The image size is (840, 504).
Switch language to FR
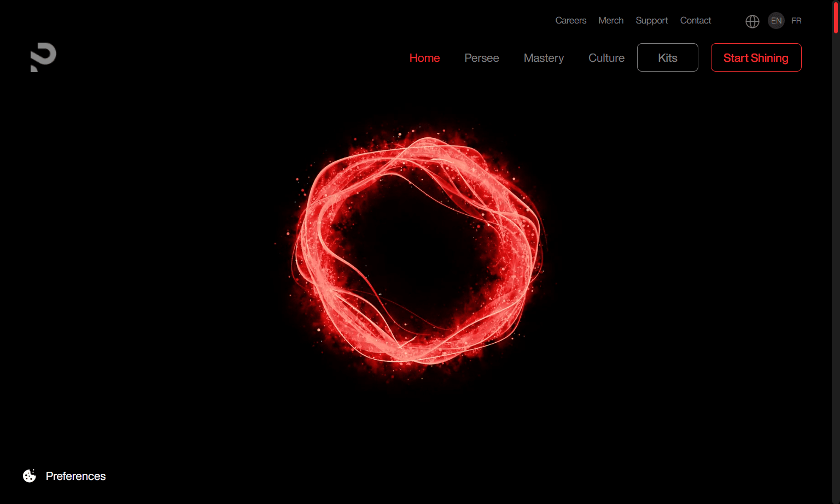coord(796,21)
